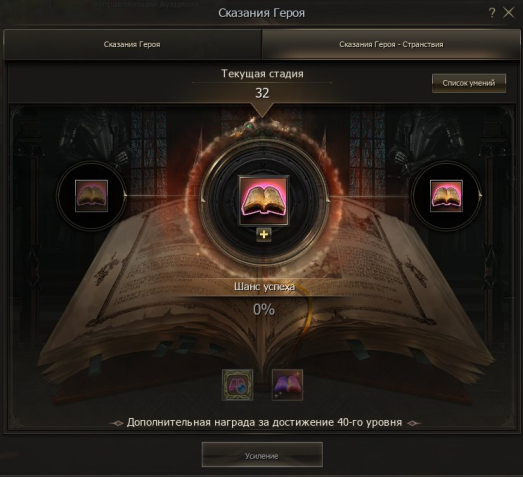
Task: Click the center glowing book item slot
Action: [264, 201]
